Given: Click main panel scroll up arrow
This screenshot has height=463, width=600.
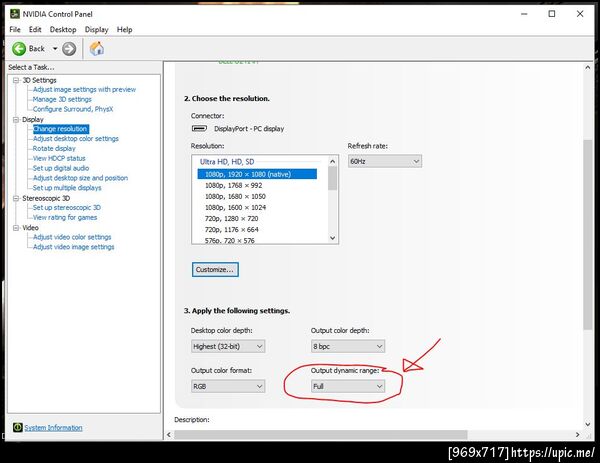Looking at the screenshot, I should pos(587,67).
